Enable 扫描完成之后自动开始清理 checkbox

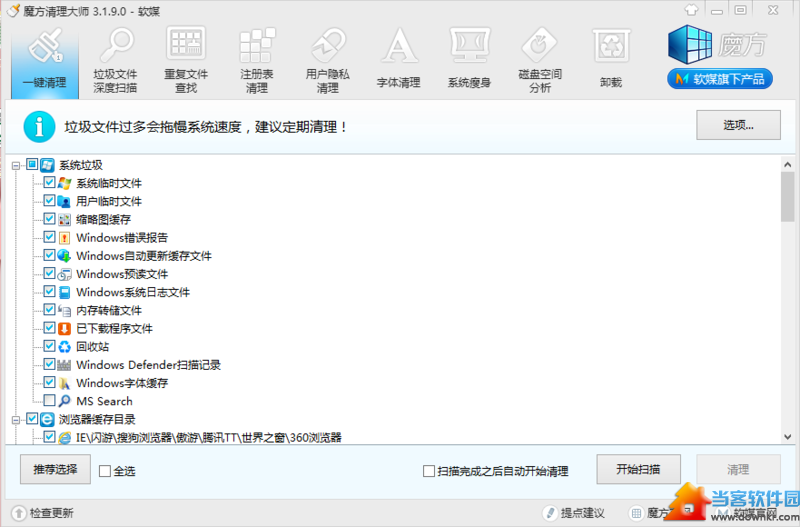[429, 471]
